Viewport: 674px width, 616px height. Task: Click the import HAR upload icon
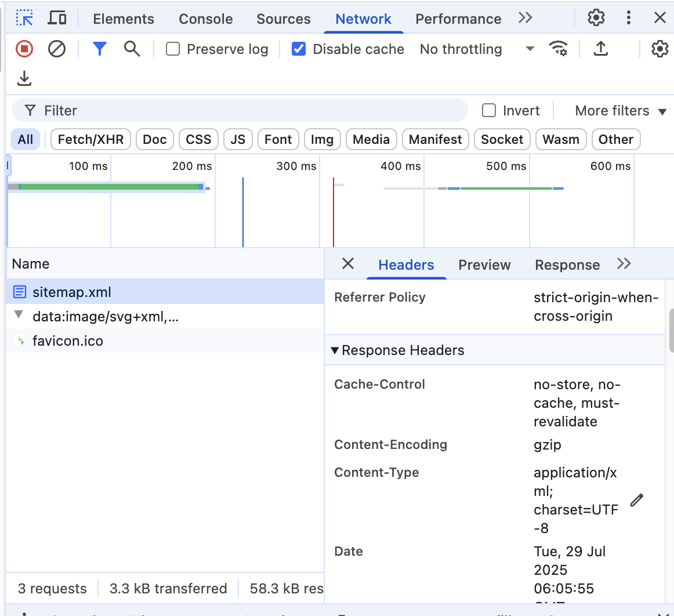point(601,49)
